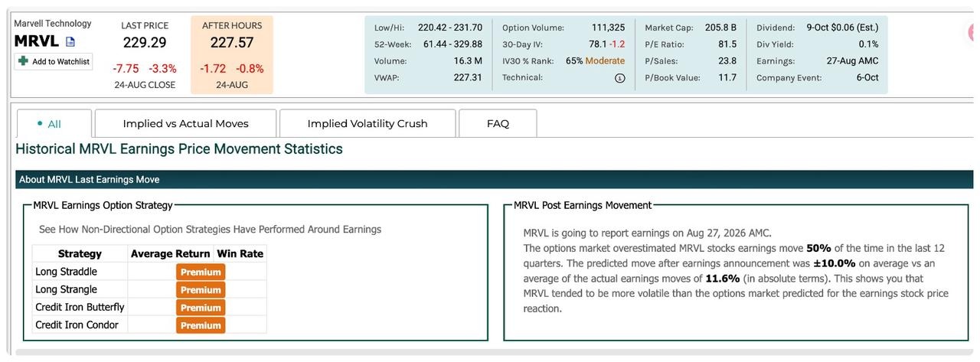Screen dimensions: 980x362
Task: Click the P/E Ratio value 81.5
Action: click(x=727, y=44)
